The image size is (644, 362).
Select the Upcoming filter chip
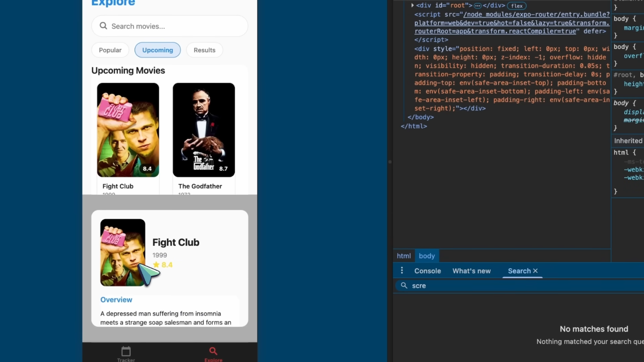pos(158,50)
